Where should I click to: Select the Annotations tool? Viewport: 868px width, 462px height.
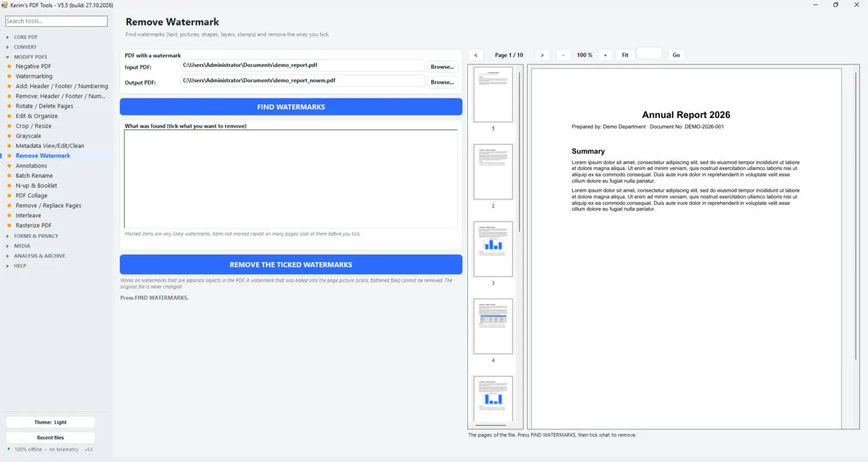[31, 166]
